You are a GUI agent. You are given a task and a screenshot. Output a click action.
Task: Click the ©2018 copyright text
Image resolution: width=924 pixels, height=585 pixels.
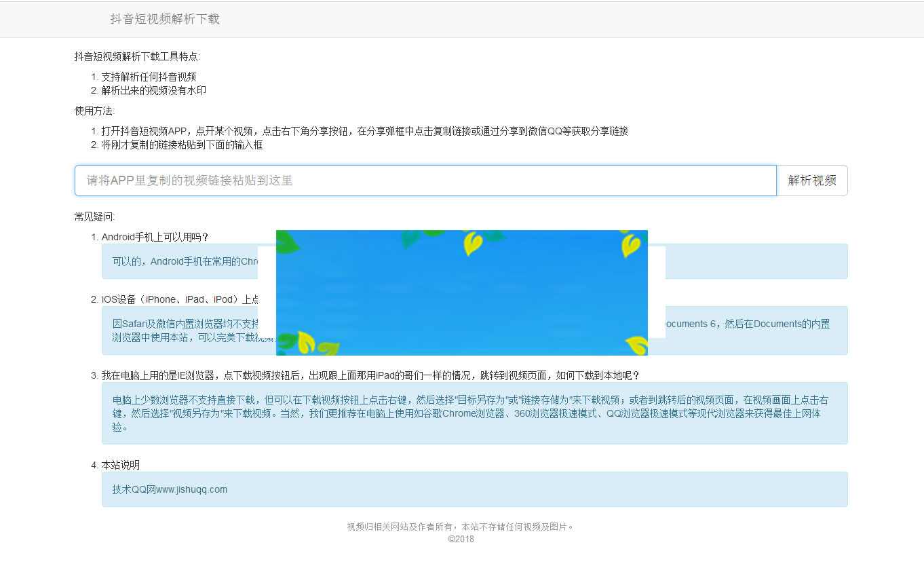click(x=461, y=539)
